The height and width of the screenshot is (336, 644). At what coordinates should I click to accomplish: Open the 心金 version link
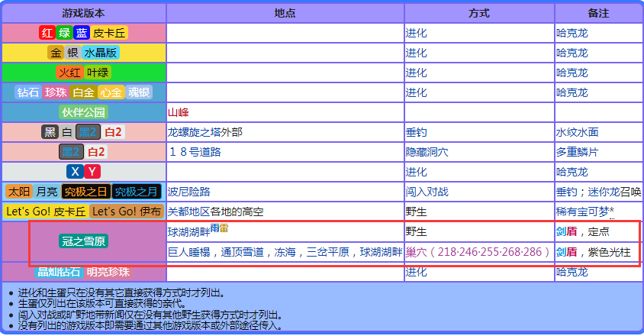[x=111, y=92]
